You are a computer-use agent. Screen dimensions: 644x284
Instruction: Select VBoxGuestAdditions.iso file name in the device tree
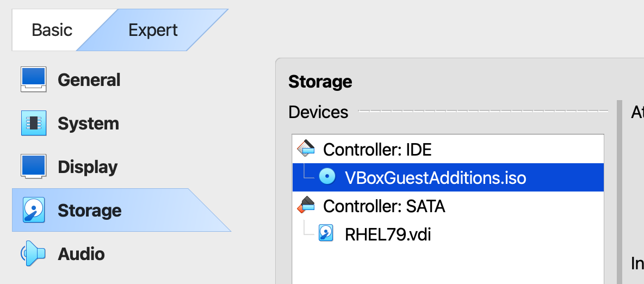[x=435, y=177]
